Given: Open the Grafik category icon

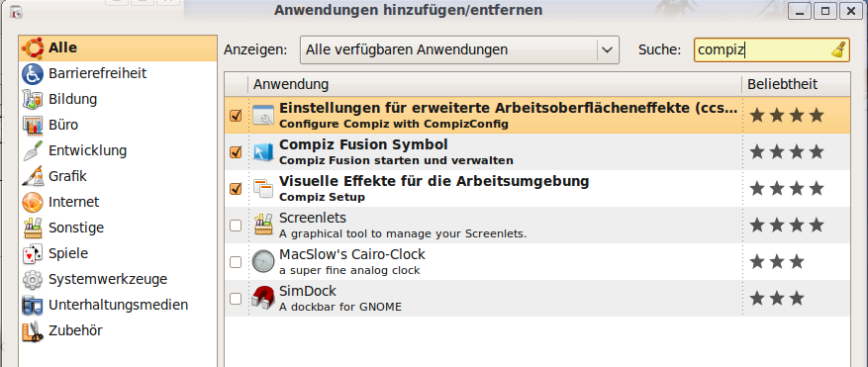Looking at the screenshot, I should (x=33, y=177).
